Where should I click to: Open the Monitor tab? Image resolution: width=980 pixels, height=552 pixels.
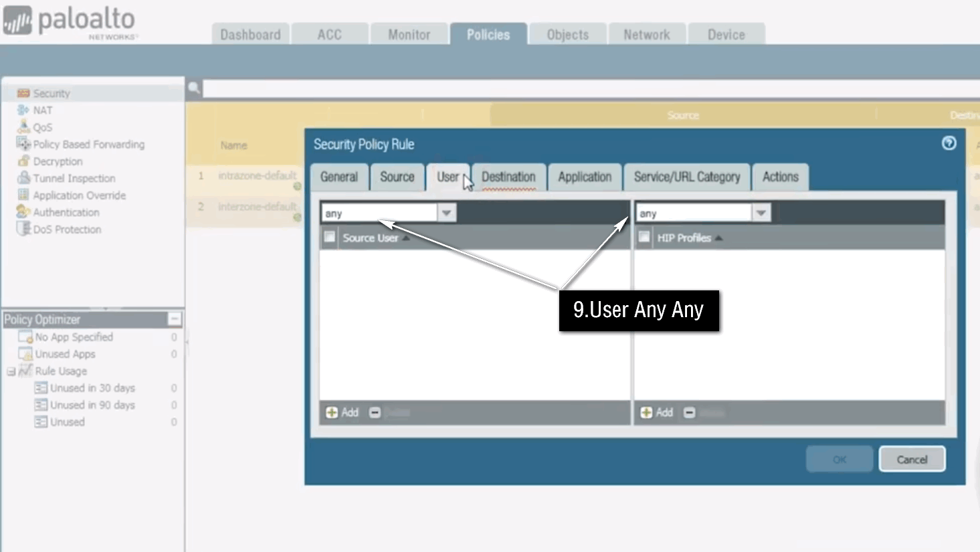pos(409,34)
